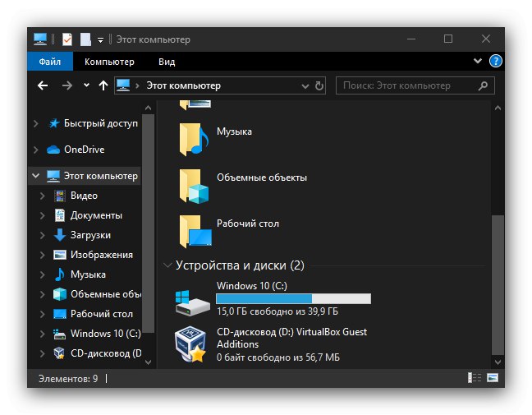Open Help with the question mark icon

(495, 61)
